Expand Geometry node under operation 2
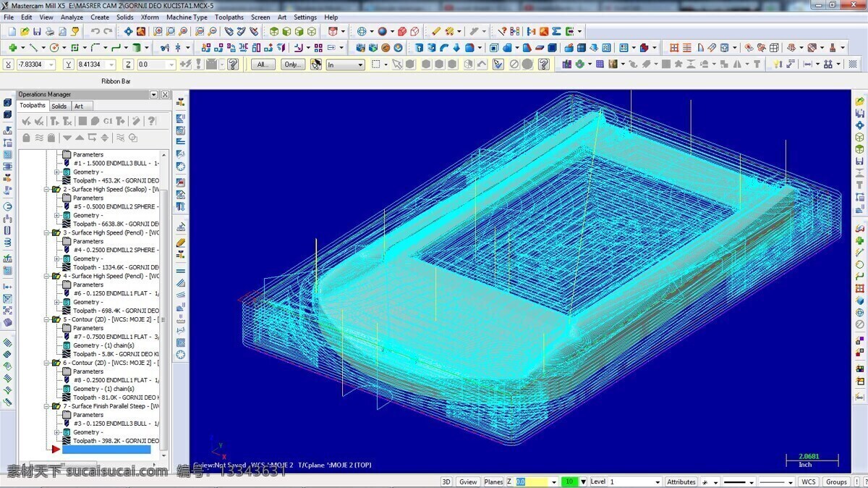 click(x=57, y=216)
